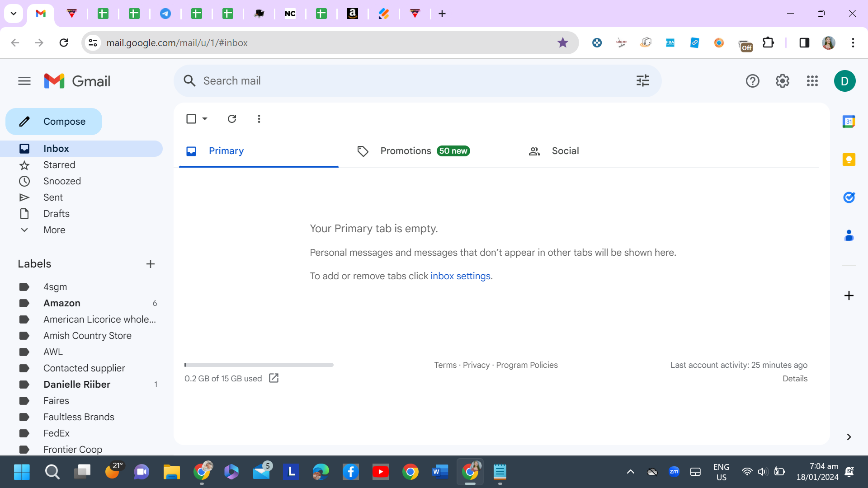Reload the page with browser reload button
Screen dimensions: 868x488
coord(64,43)
